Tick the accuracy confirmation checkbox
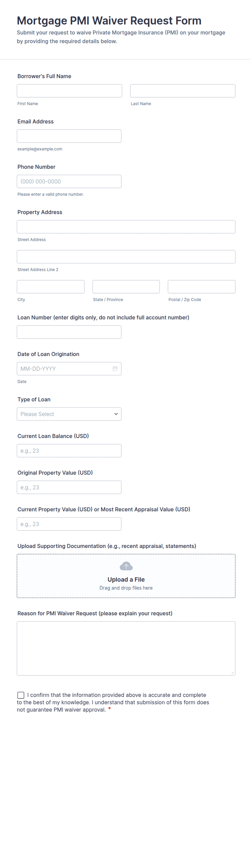 pyautogui.click(x=21, y=695)
